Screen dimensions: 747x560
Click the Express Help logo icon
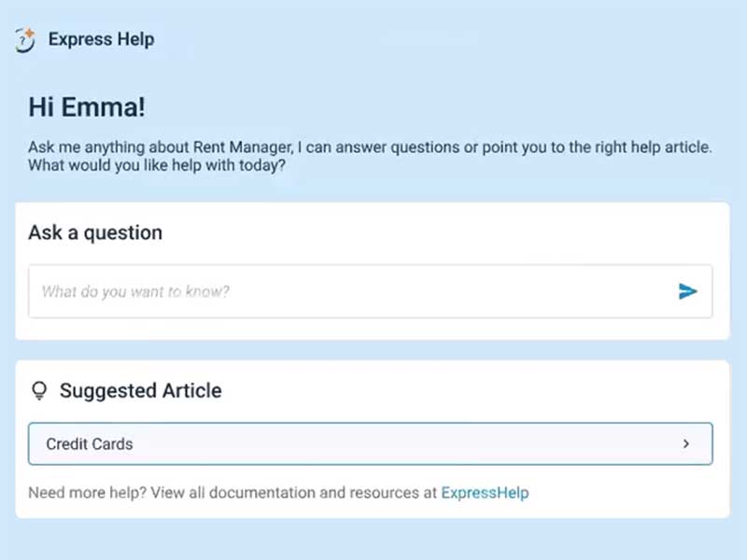tap(25, 40)
